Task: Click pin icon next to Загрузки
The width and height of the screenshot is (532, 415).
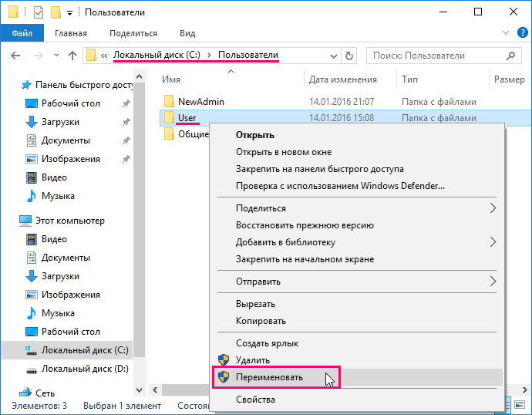Action: [126, 122]
